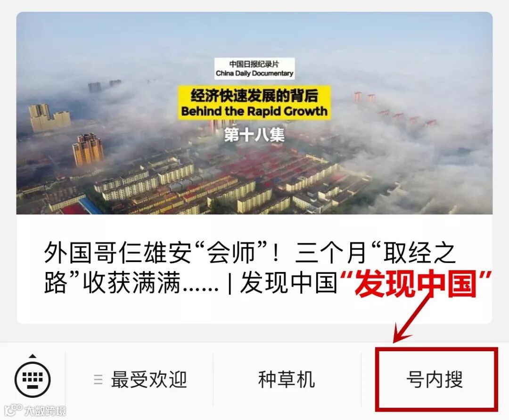Image resolution: width=509 pixels, height=420 pixels.
Task: Click the 第十八集 episode caption
Action: pos(254,135)
